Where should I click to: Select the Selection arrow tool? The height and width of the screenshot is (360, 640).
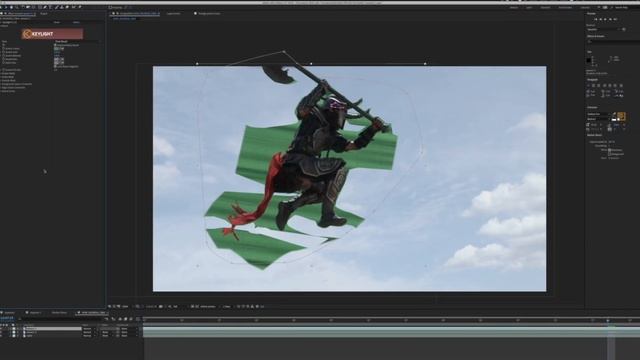coord(6,7)
